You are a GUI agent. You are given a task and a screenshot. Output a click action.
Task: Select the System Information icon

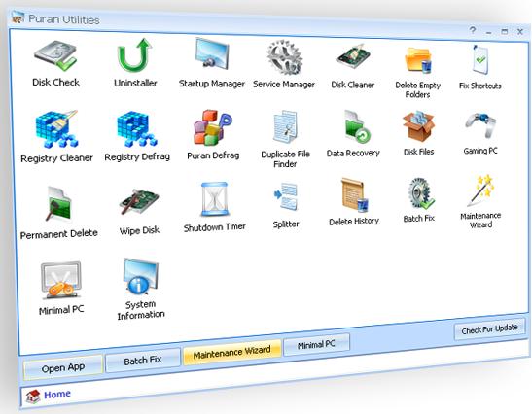140,277
